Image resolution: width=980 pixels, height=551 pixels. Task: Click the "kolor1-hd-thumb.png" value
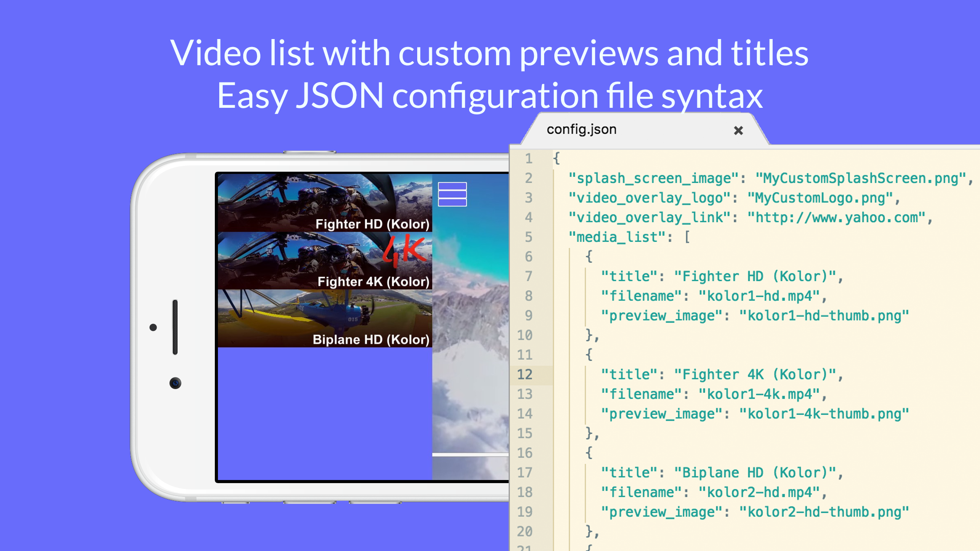tap(824, 315)
